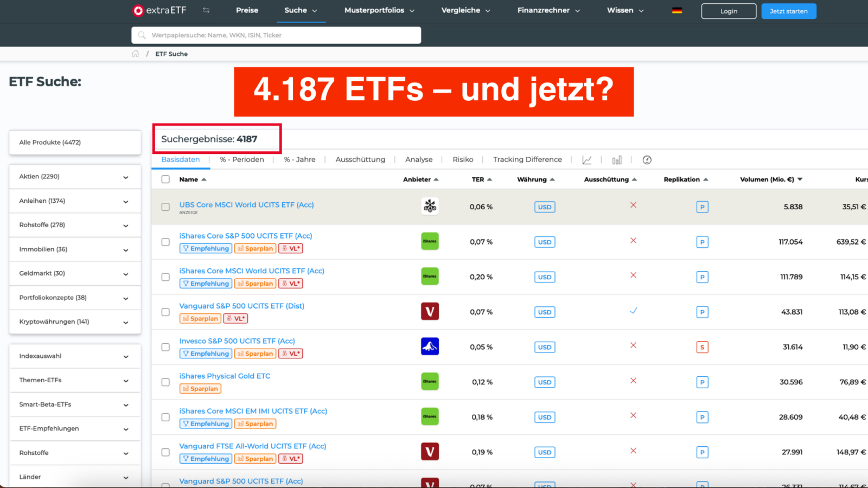868x488 pixels.
Task: Click replication P badge for UBS Core MSCI World
Action: [702, 207]
